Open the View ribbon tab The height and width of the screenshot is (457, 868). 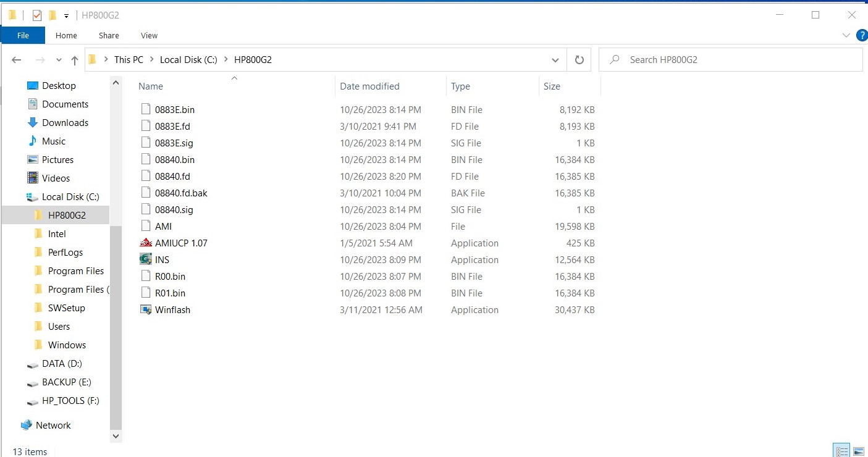(150, 35)
